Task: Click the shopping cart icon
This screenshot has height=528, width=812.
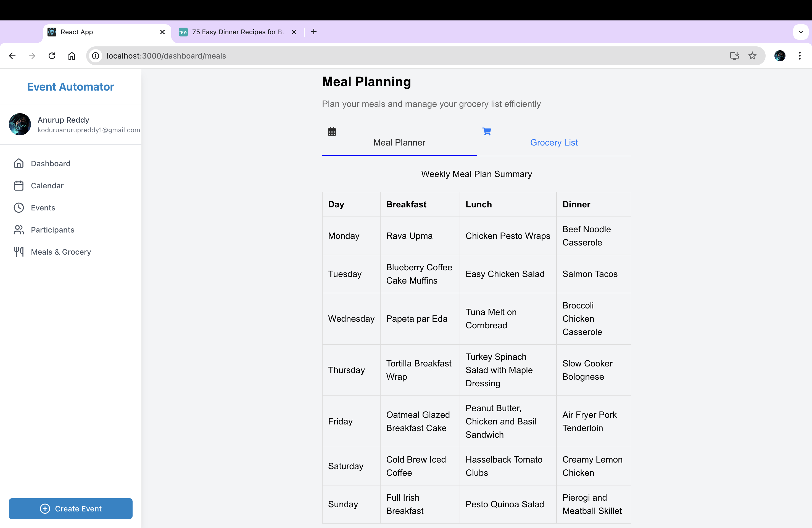Action: [487, 131]
